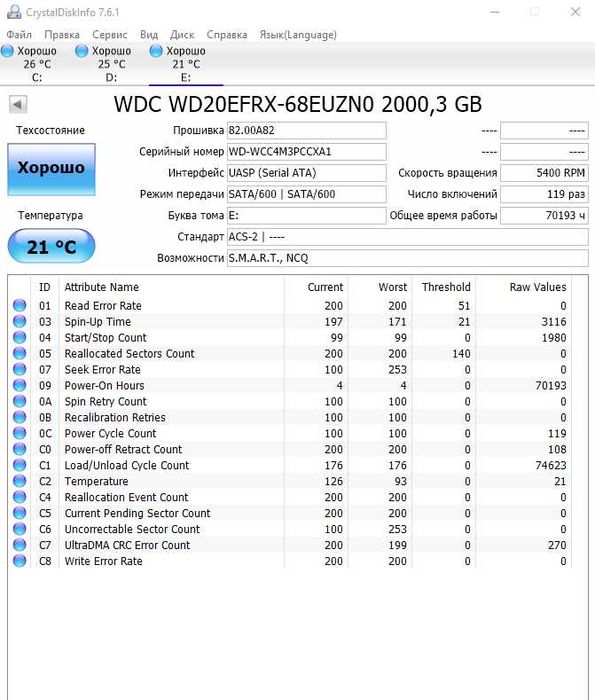Viewport: 595px width, 700px height.
Task: Minimize the CrystalDiskInfo window
Action: [x=495, y=12]
